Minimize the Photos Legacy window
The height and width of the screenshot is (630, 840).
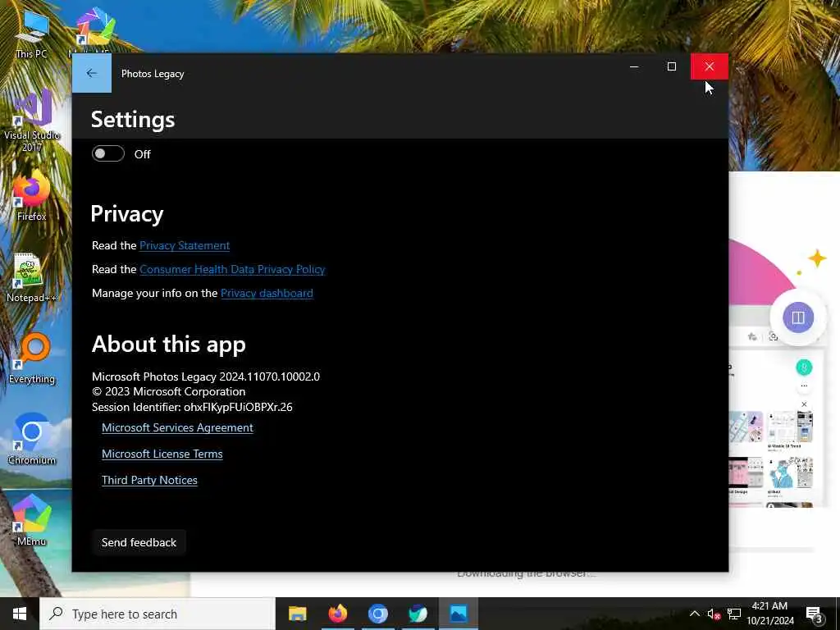click(x=634, y=66)
